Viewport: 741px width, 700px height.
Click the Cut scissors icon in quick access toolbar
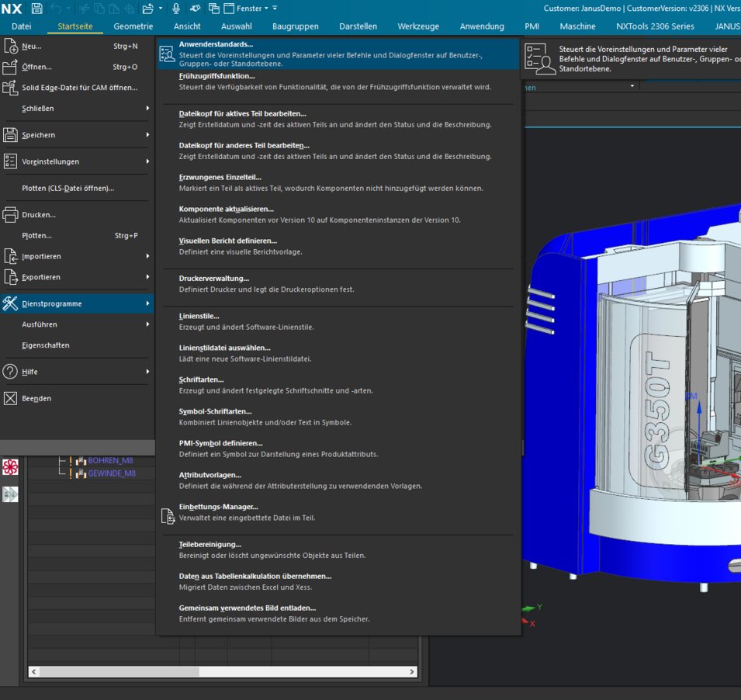(x=84, y=8)
